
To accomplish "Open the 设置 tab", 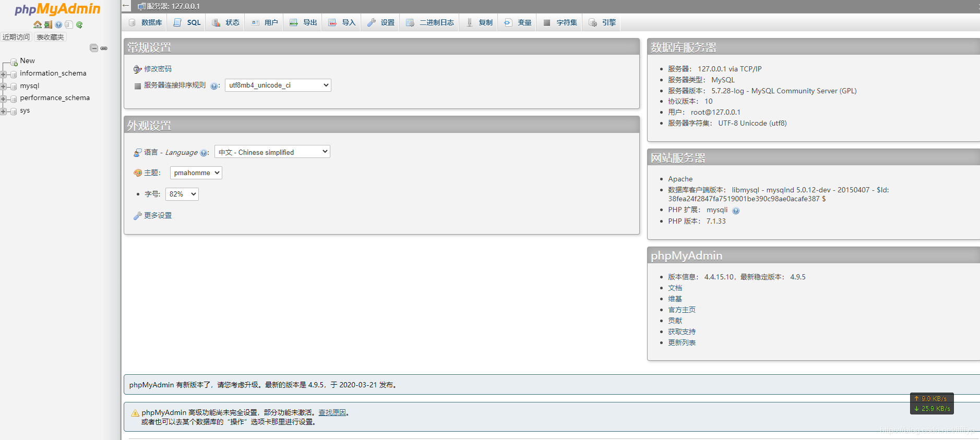I will pos(380,22).
